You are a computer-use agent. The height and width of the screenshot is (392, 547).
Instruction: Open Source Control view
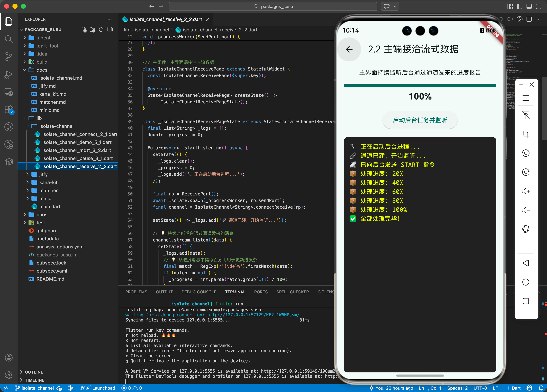pos(9,56)
